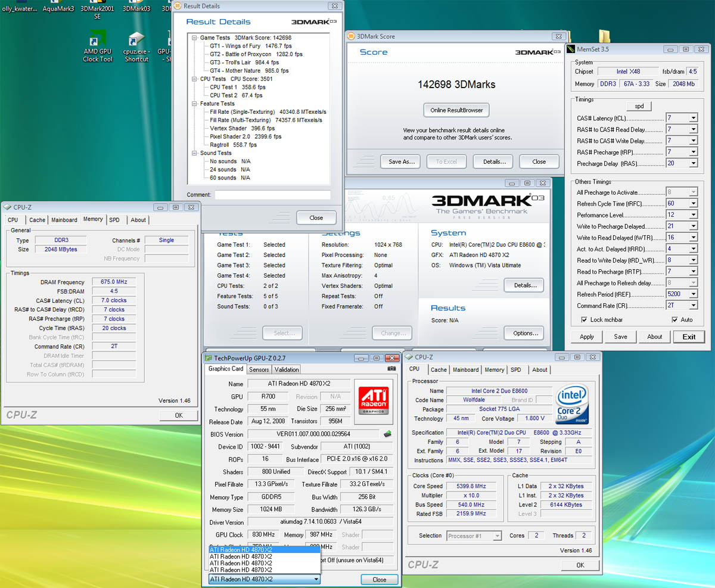Screen dimensions: 715x588
Task: Open the Refresh Cycle Time (tRFC) dropdown
Action: pyautogui.click(x=693, y=204)
